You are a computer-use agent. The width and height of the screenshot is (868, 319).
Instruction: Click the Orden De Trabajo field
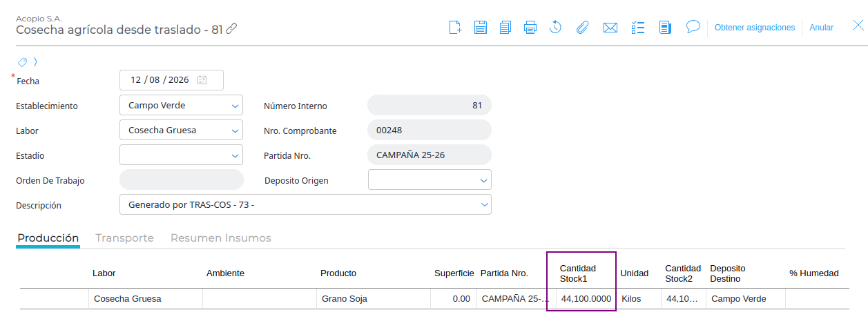(x=182, y=180)
